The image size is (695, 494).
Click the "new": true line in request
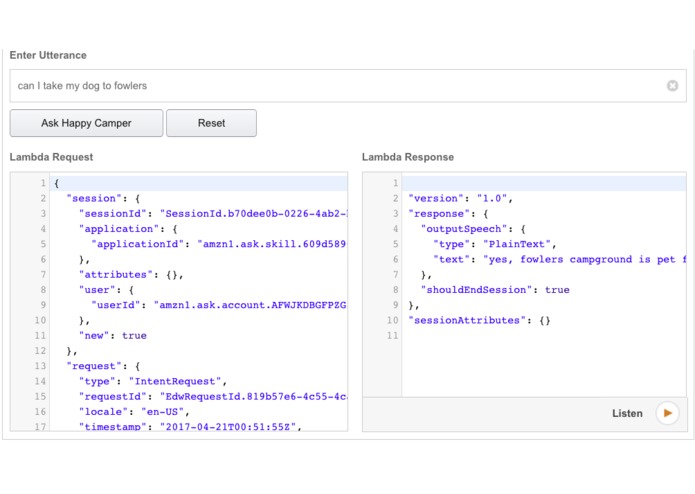click(113, 335)
